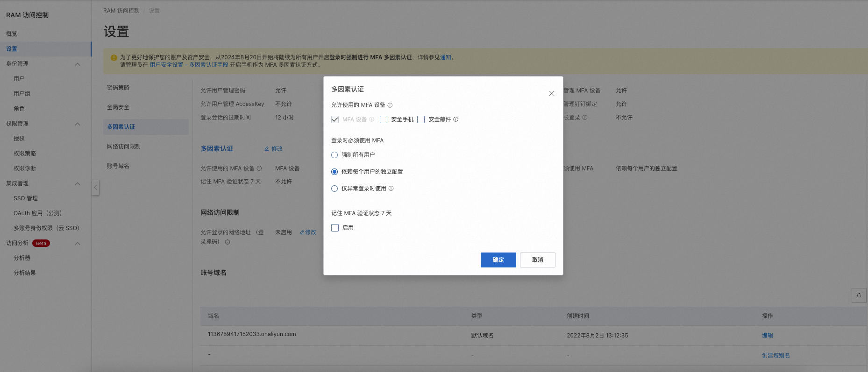Collapse the 访问分析 sidebar section

click(78, 244)
